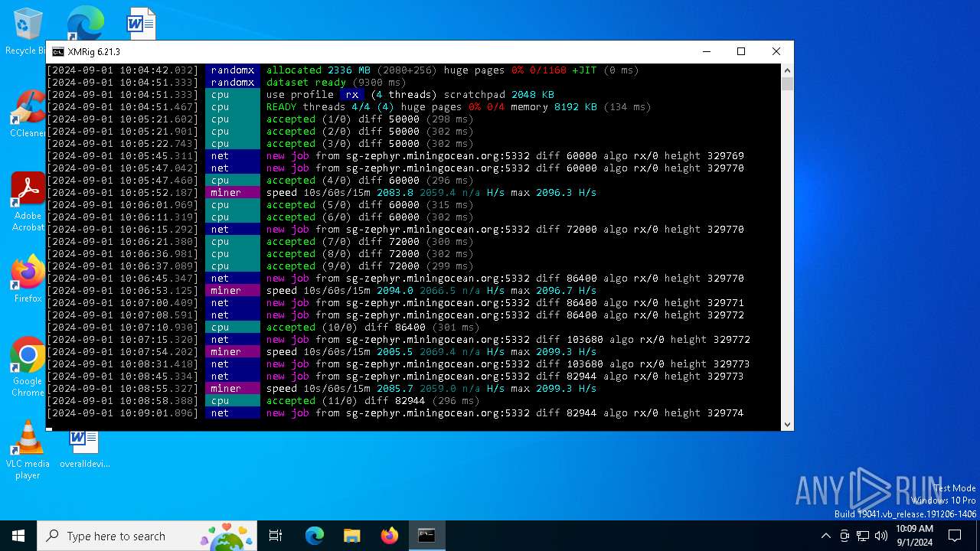Click the 'READY threads 4/4' log line
Image resolution: width=980 pixels, height=551 pixels.
[349, 107]
